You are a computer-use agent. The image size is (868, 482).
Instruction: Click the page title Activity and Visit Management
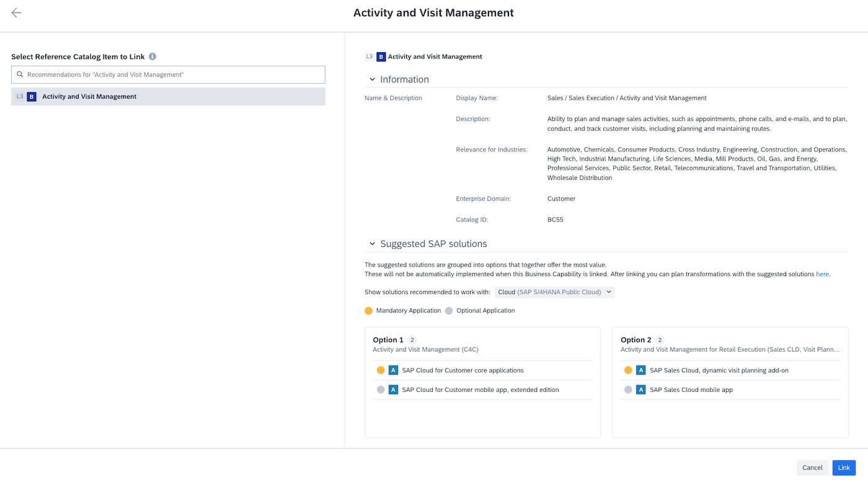433,13
